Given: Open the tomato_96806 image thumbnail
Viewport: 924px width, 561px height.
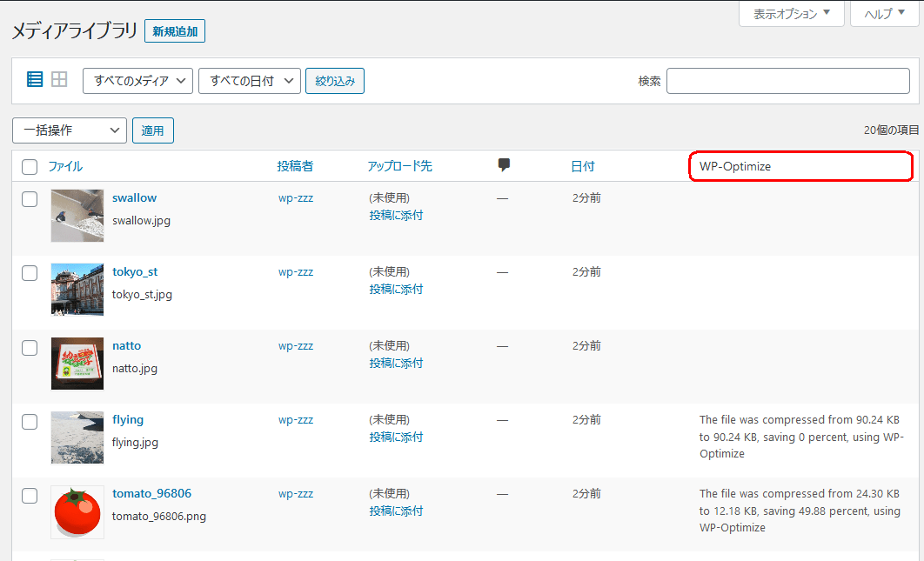Looking at the screenshot, I should click(77, 512).
